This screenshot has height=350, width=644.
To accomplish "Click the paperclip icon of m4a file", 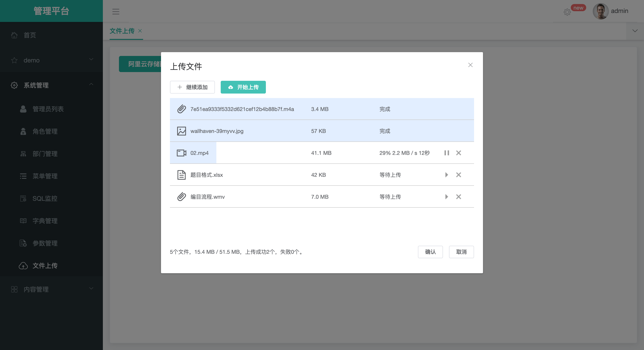I will point(182,109).
